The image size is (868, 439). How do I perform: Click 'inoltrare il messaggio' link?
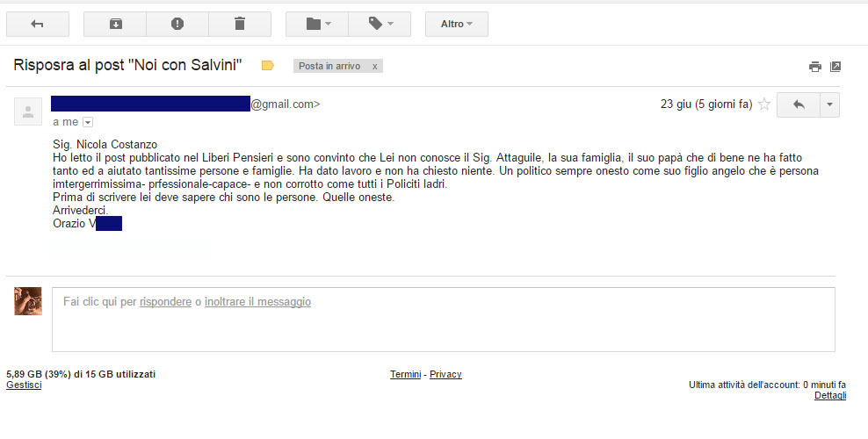click(x=258, y=302)
